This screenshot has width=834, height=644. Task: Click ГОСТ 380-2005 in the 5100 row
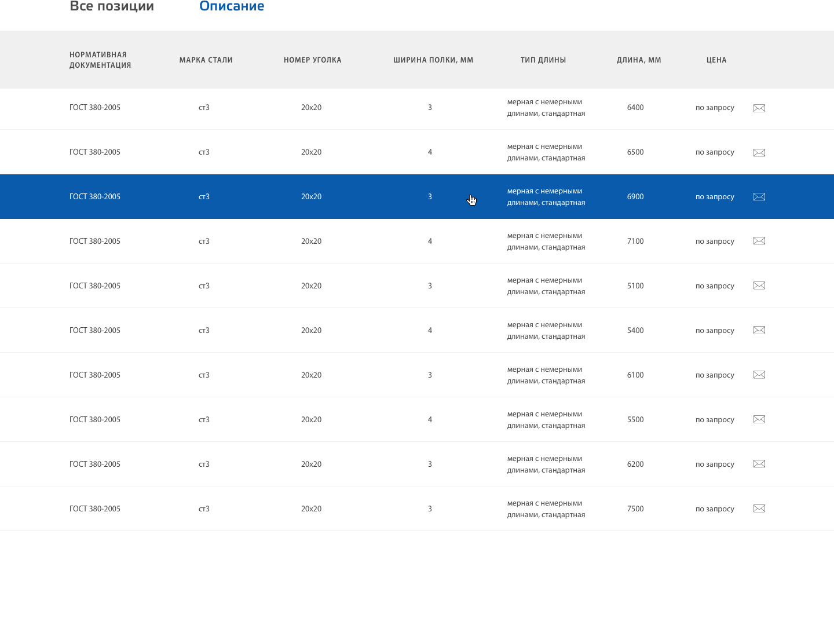(x=95, y=286)
